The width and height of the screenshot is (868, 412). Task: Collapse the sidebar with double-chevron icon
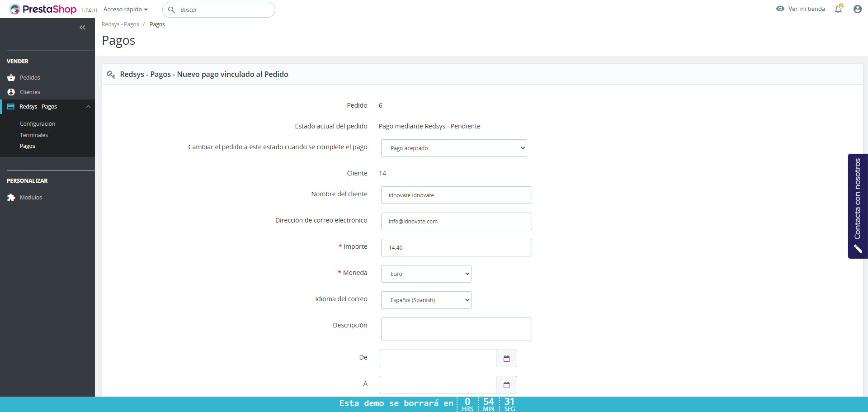[x=82, y=28]
